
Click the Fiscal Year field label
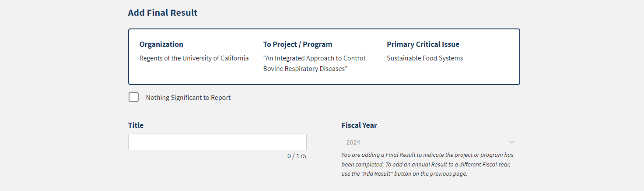point(359,125)
